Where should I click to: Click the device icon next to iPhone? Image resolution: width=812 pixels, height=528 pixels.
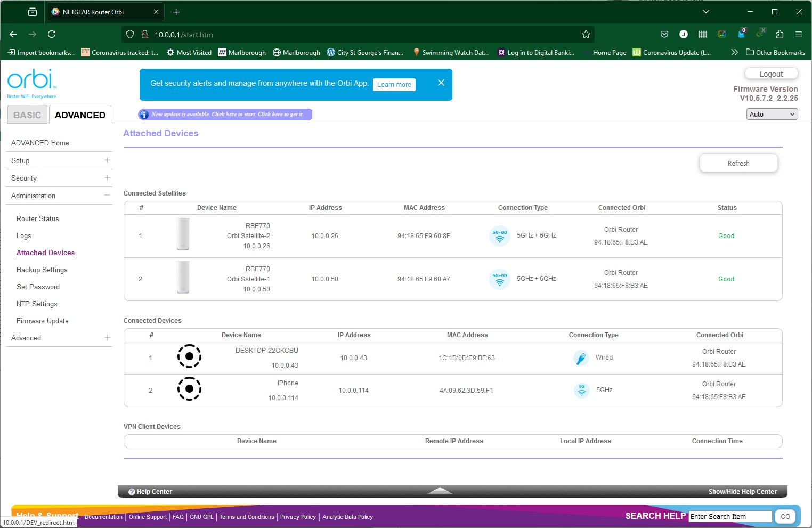(x=189, y=389)
